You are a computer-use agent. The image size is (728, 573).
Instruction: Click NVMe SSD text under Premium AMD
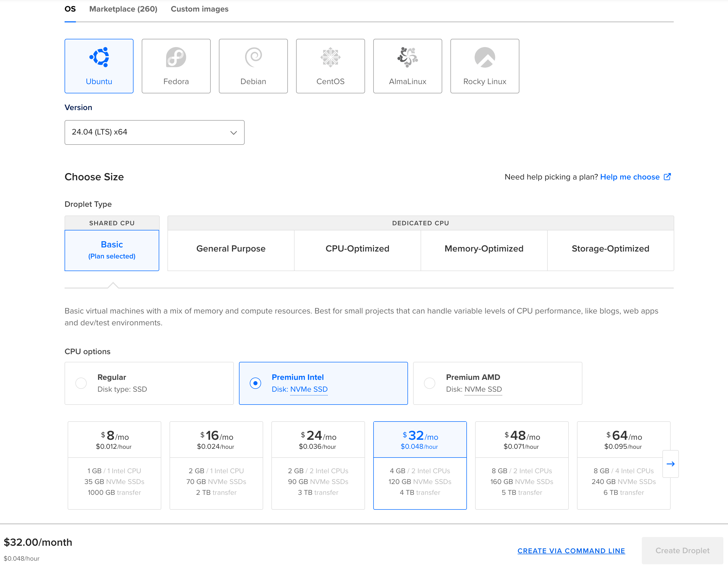483,389
